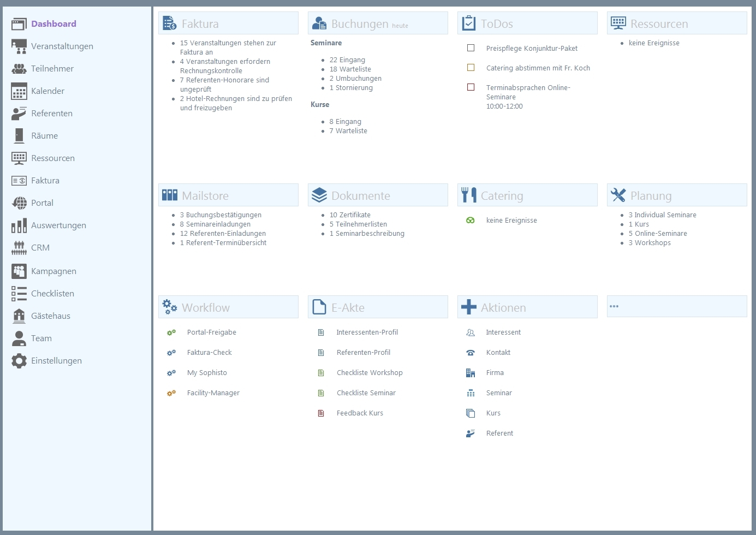Open Veranstaltungen from the sidebar menu
Screen dimensions: 756x535
(62, 46)
